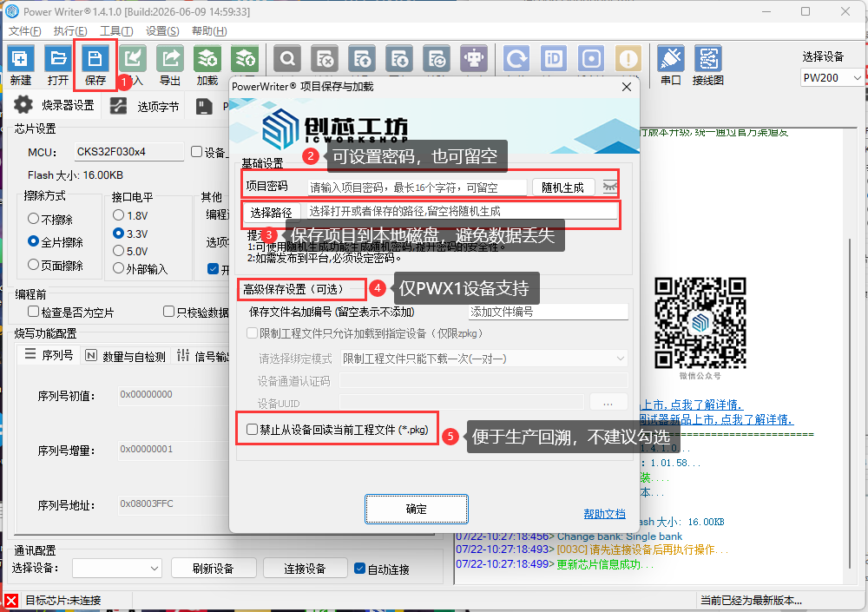Click the log panel vertical scrollbar

850,403
